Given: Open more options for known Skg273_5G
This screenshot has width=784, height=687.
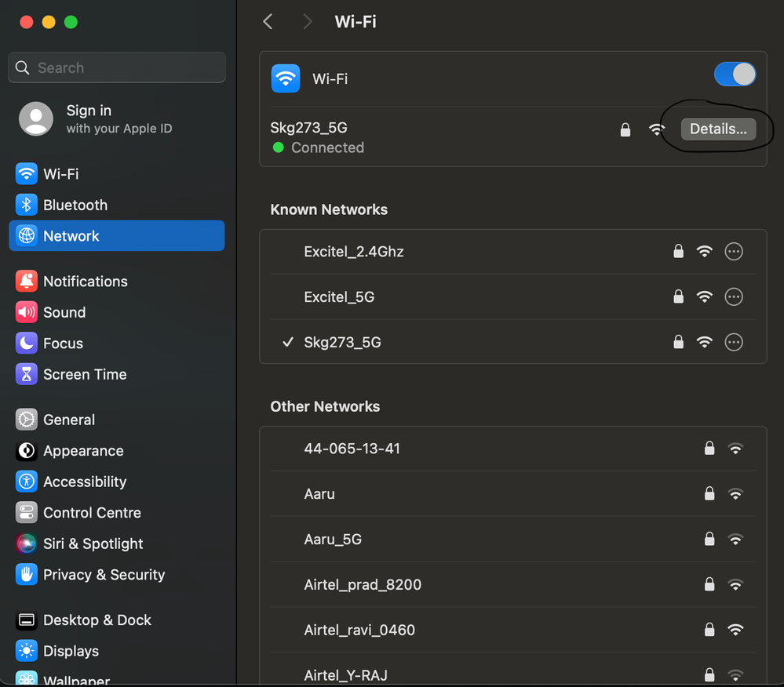Looking at the screenshot, I should point(734,342).
